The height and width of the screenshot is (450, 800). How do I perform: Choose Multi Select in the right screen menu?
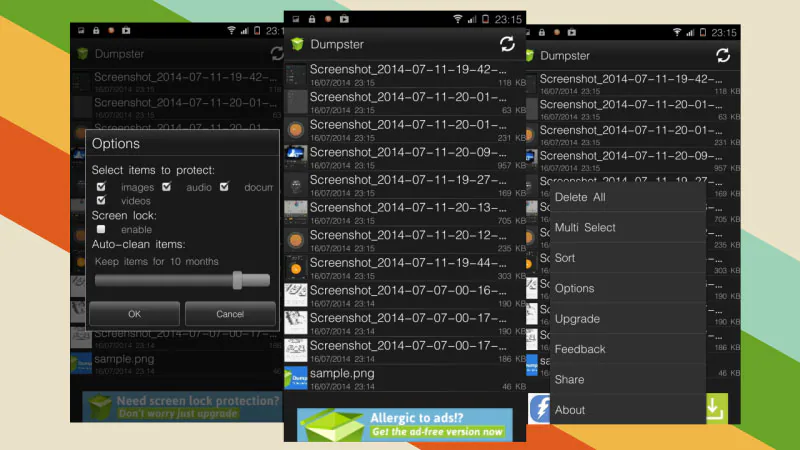628,228
